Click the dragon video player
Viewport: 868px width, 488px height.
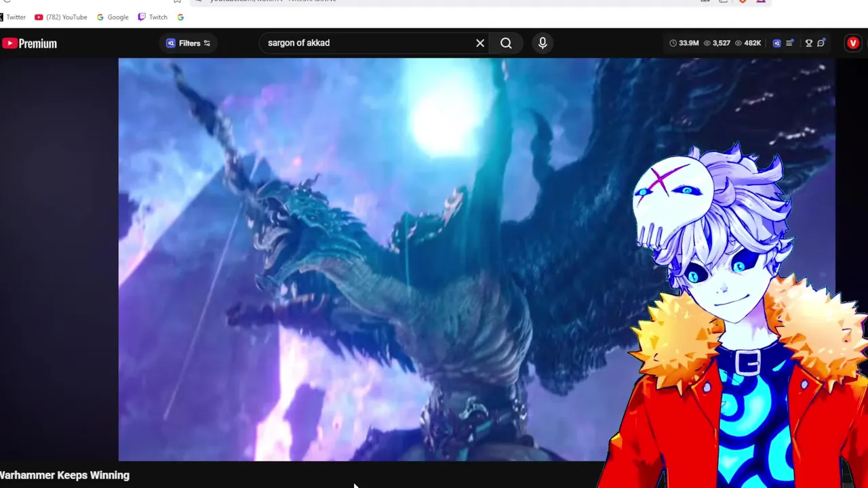click(x=477, y=259)
